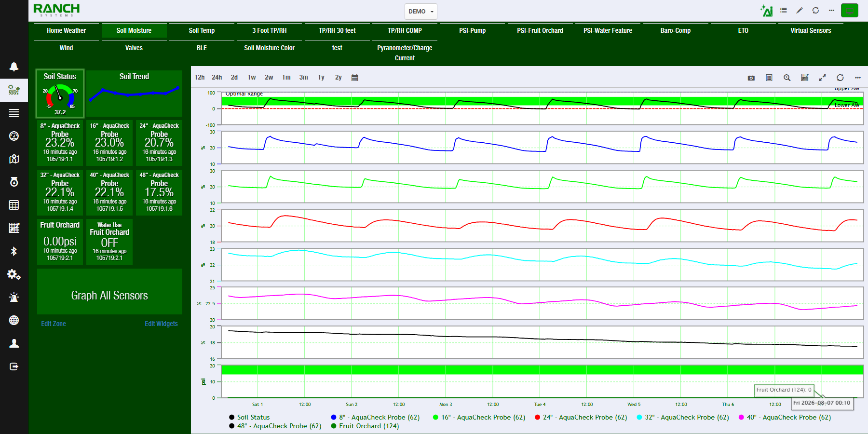Open the PSI-Pump tab
The image size is (868, 434).
[x=473, y=30]
